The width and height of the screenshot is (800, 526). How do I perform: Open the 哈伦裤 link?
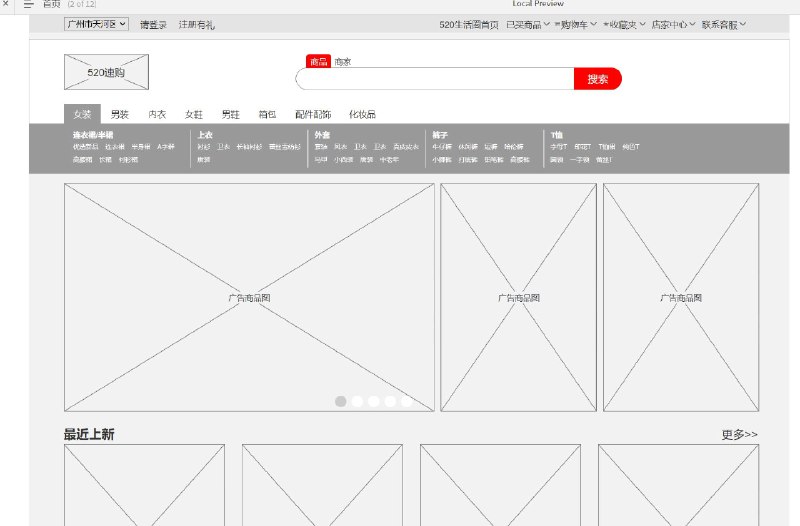tap(514, 147)
